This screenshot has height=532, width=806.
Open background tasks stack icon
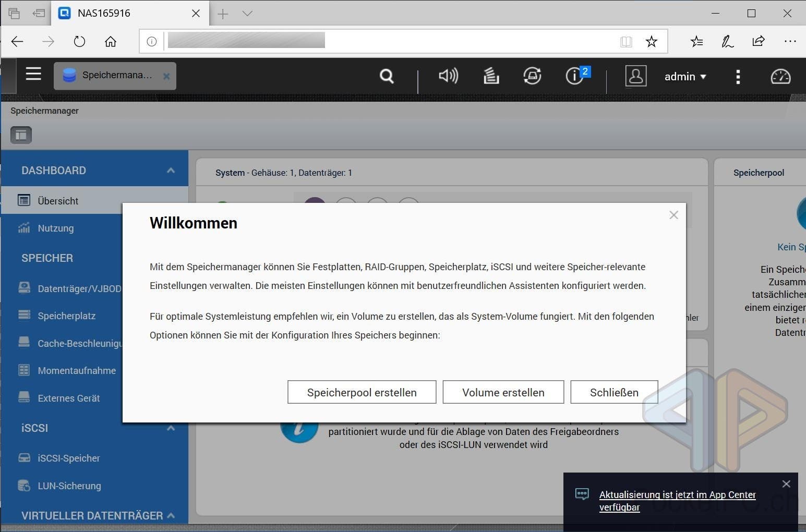pyautogui.click(x=491, y=76)
